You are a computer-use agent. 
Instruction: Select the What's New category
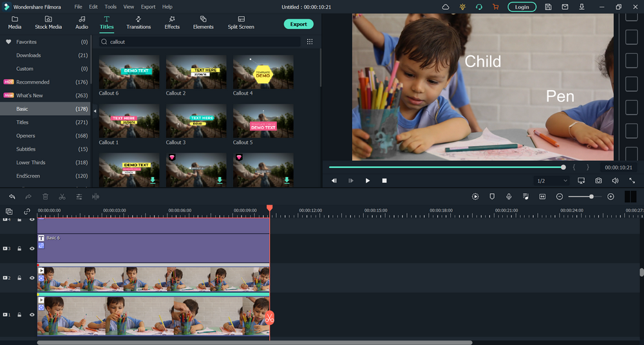coord(45,95)
